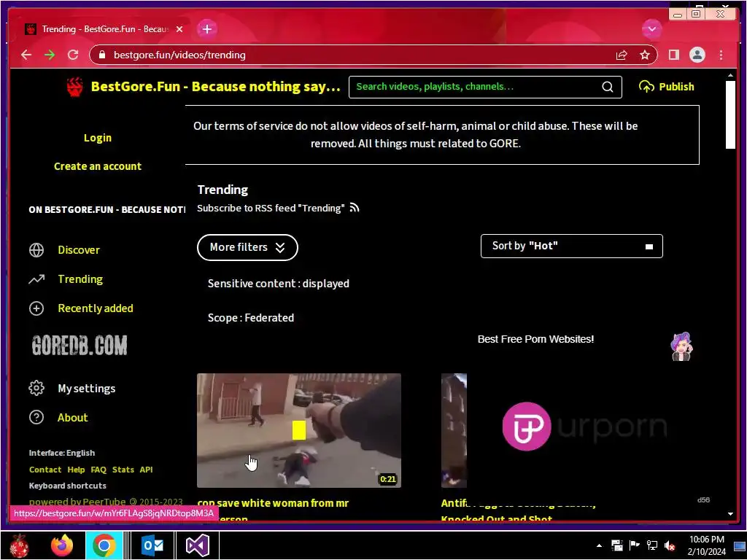Image resolution: width=747 pixels, height=560 pixels.
Task: Go forward with the green forward arrow
Action: click(50, 55)
